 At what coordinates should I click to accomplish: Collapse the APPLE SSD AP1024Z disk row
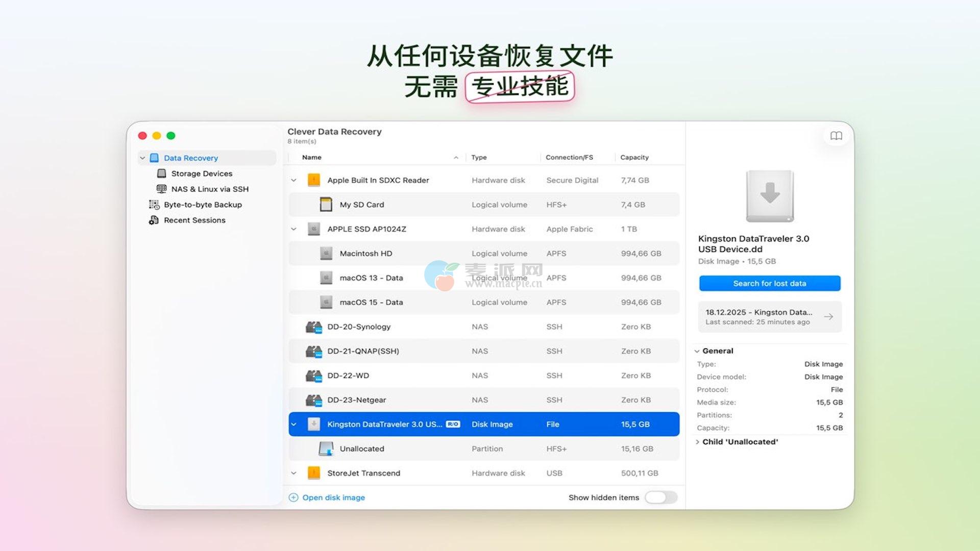[x=293, y=229]
